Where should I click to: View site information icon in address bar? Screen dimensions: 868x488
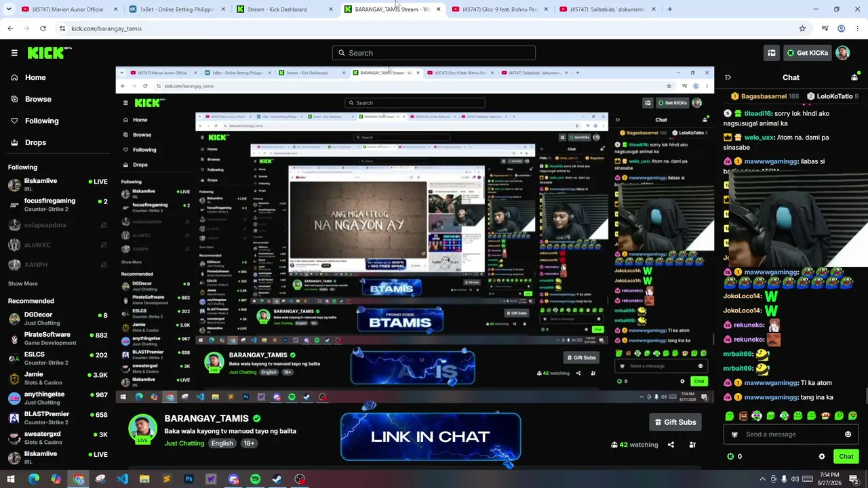click(62, 28)
